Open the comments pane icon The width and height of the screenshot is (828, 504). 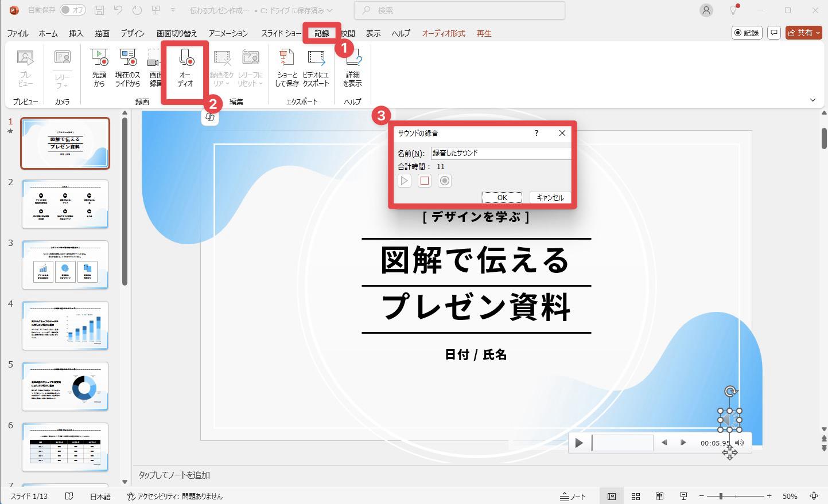point(774,33)
